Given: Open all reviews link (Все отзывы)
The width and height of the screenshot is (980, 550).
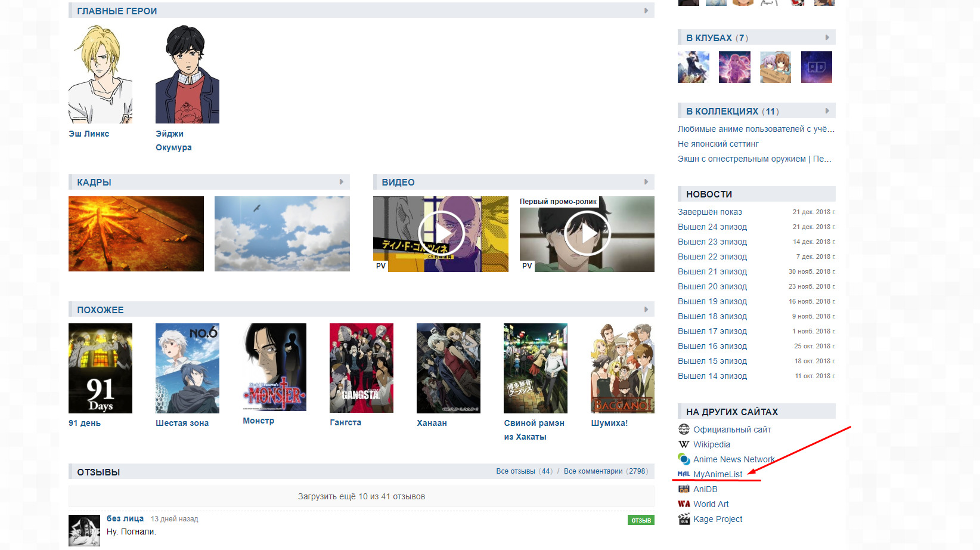Looking at the screenshot, I should point(515,471).
